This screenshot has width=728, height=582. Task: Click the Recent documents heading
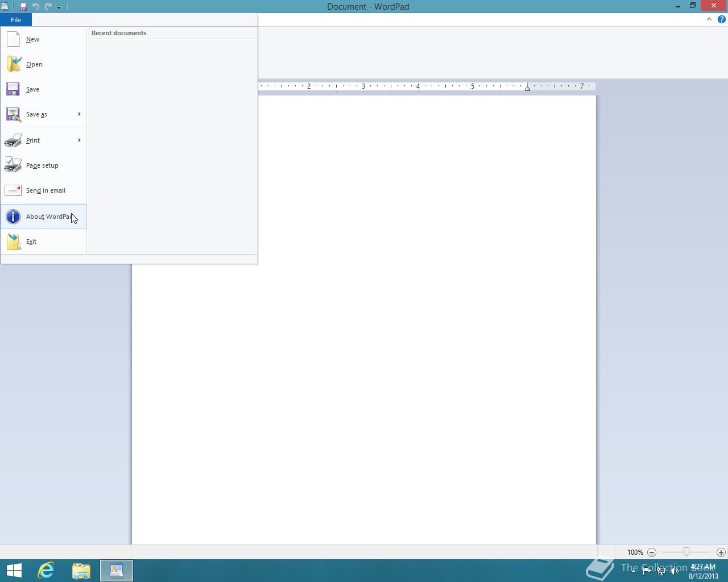point(119,33)
